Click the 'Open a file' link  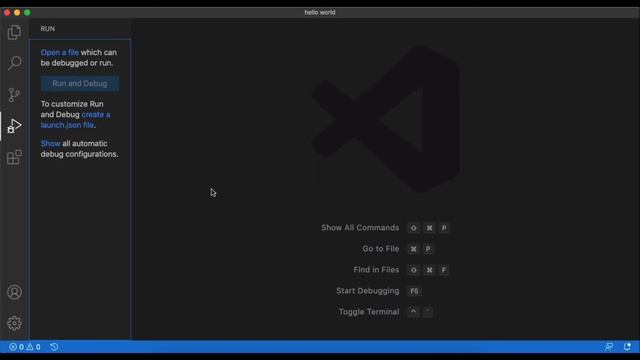coord(60,52)
